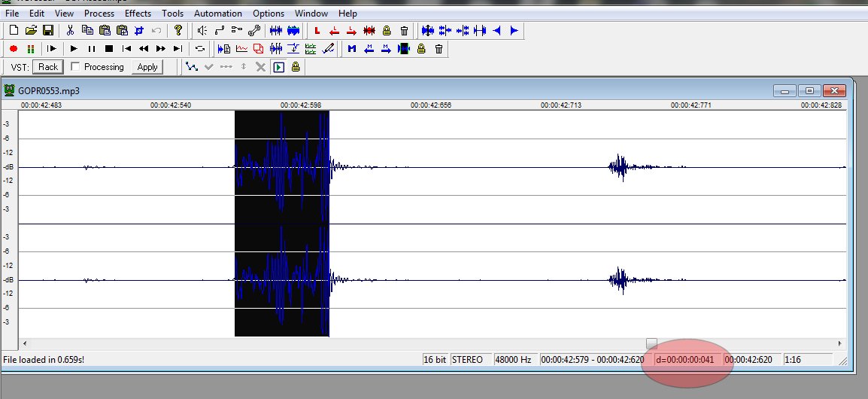Toggle the green play-arrow automation button
The image size is (868, 399).
point(278,67)
